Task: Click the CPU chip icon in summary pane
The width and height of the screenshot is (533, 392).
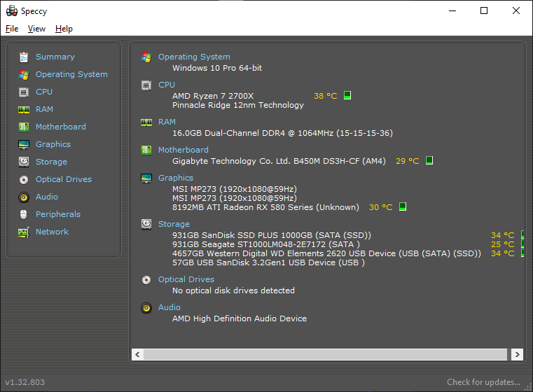Action: click(146, 85)
